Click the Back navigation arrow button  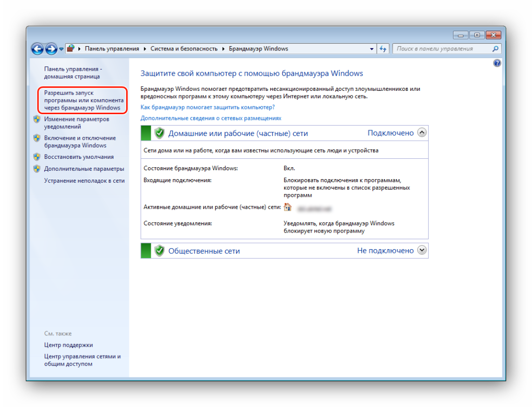(x=37, y=49)
